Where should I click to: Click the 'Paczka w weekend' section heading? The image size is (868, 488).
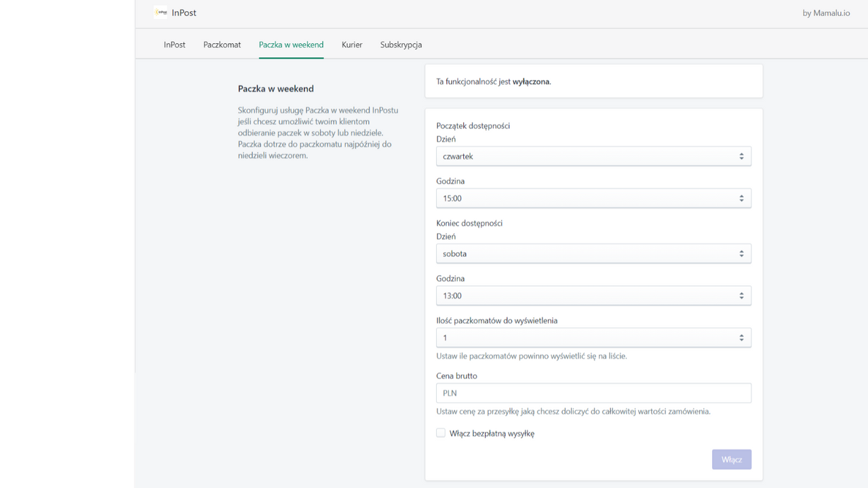coord(276,89)
